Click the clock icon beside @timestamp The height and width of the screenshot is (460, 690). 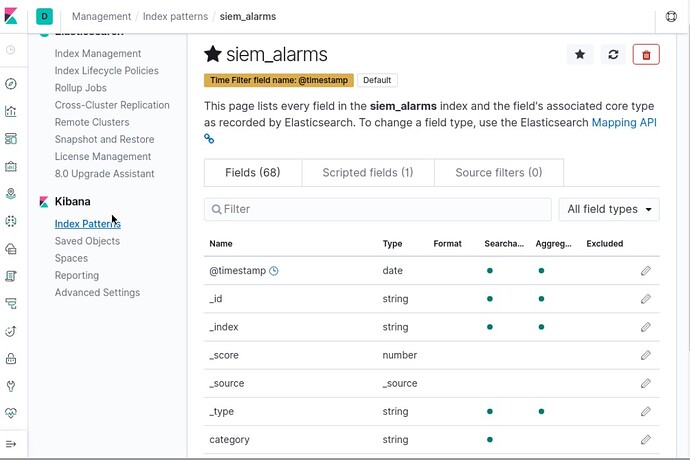click(274, 271)
